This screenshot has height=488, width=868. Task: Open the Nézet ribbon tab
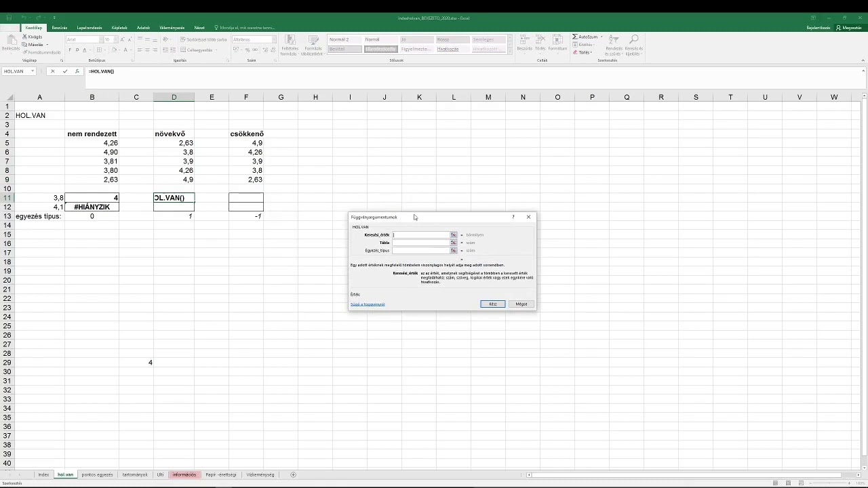(x=199, y=28)
